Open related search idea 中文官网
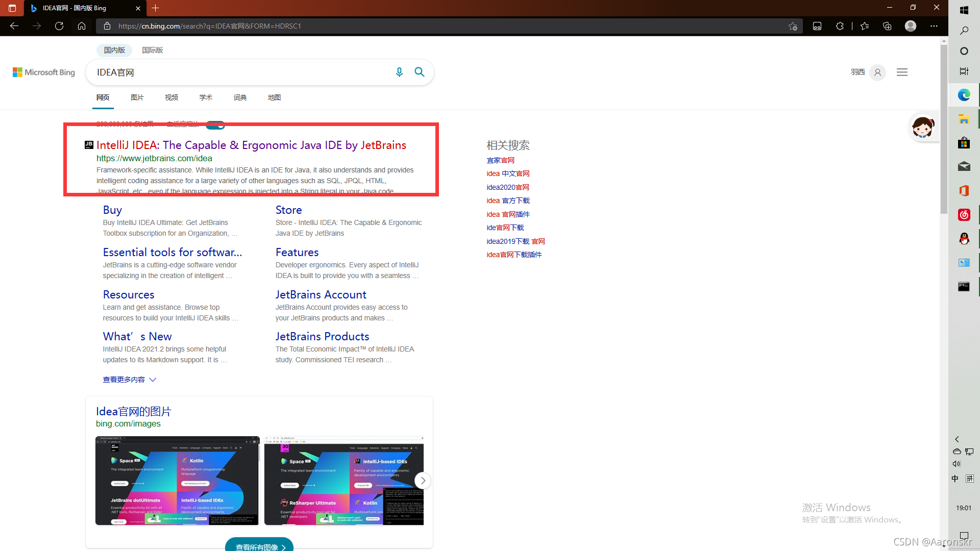 508,174
